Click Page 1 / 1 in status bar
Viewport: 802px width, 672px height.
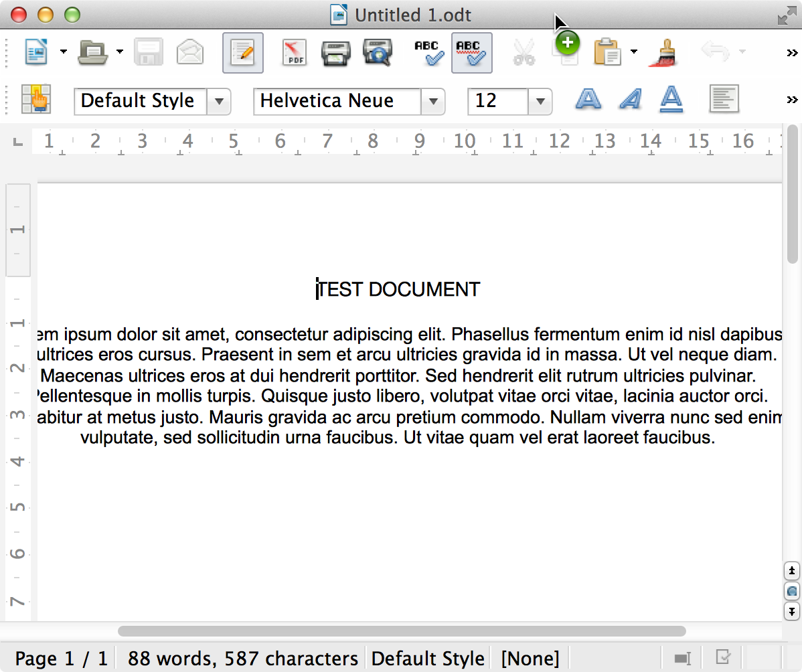[61, 659]
